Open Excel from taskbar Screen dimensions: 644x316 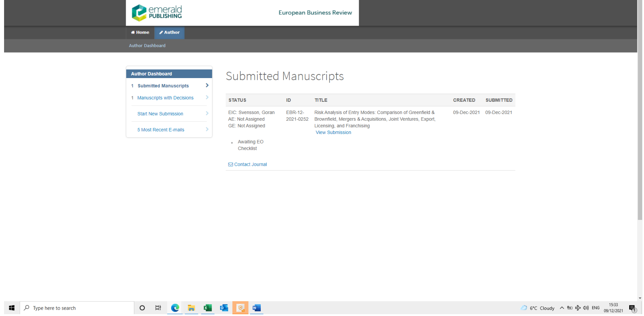click(x=208, y=308)
